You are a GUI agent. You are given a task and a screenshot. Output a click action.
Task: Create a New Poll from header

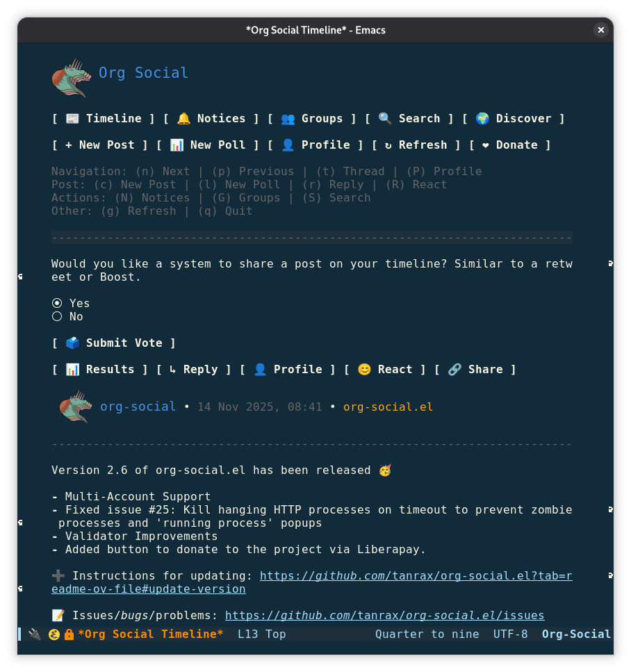point(208,145)
